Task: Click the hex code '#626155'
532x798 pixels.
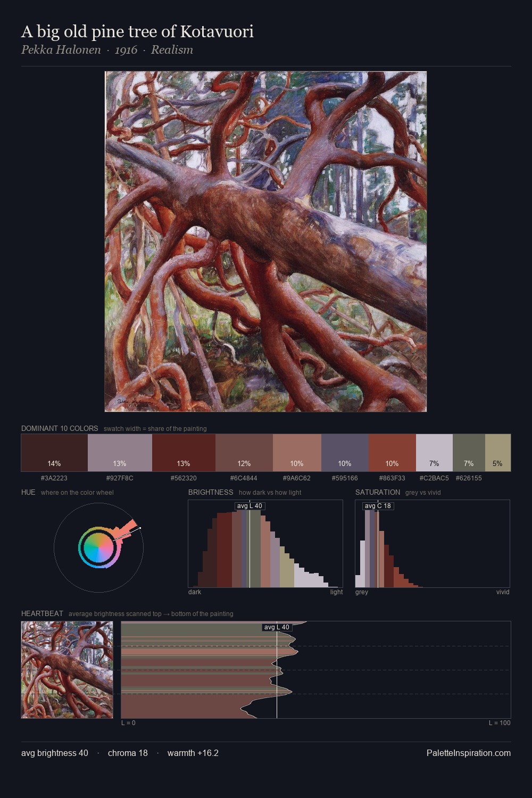Action: 469,478
